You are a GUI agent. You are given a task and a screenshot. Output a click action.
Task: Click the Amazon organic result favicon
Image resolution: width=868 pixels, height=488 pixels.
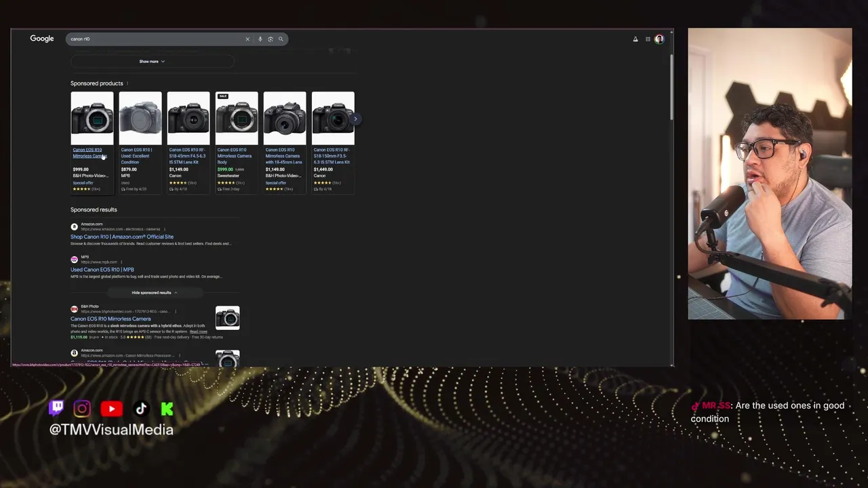[74, 353]
